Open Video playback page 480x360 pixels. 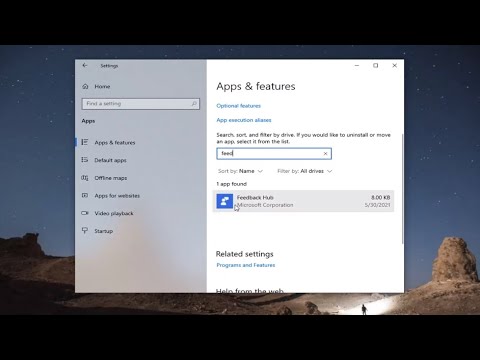pos(114,213)
